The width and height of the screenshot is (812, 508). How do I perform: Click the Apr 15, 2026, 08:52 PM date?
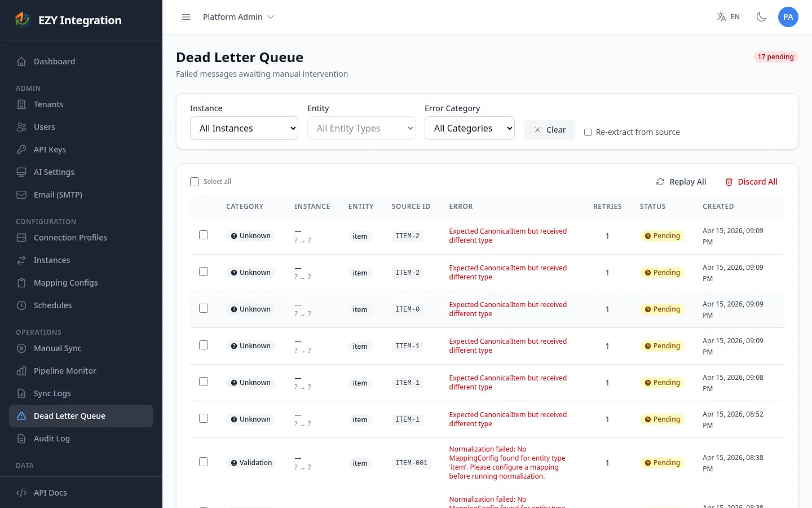(x=733, y=419)
